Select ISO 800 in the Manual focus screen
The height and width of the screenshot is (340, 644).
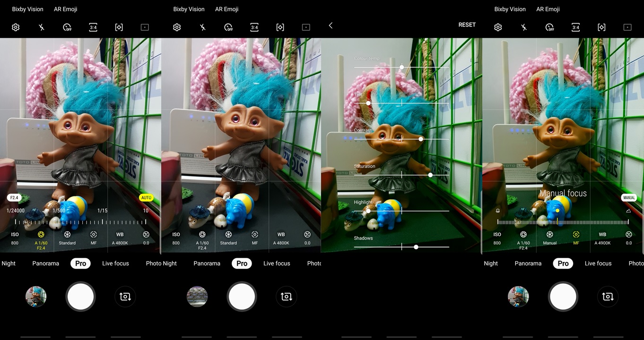pyautogui.click(x=497, y=238)
